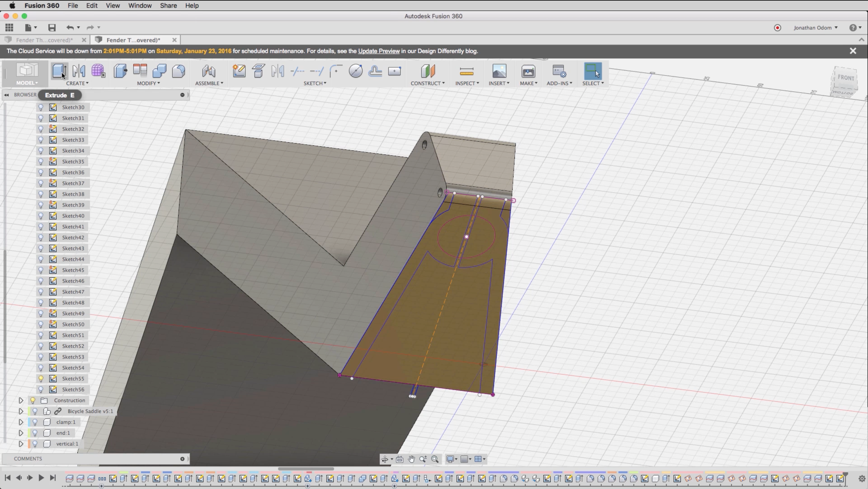The width and height of the screenshot is (868, 489).
Task: Click the 3D Print Make icon
Action: [528, 71]
